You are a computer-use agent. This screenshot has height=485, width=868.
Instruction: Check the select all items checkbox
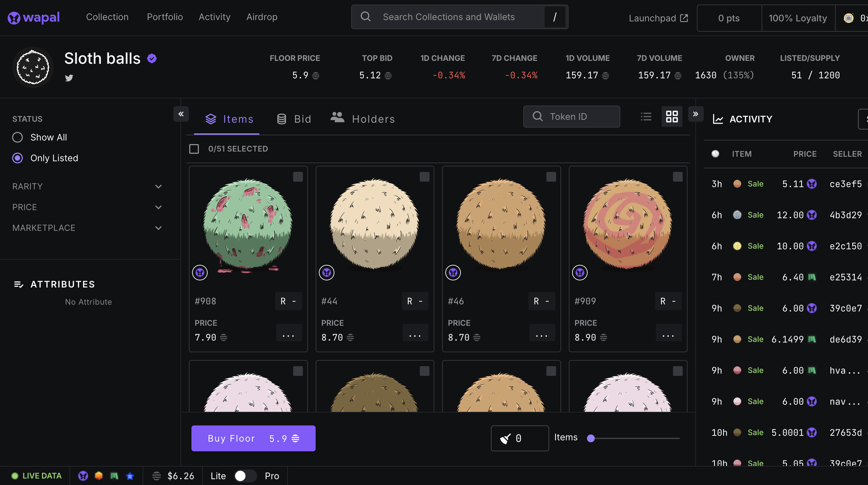[194, 149]
